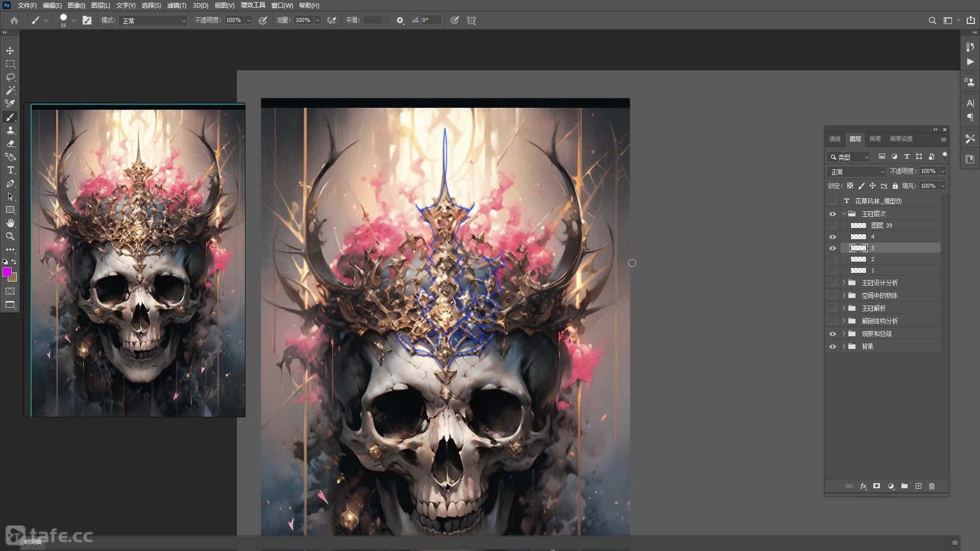Toggle Quick Mask mode
The image size is (980, 551).
click(10, 291)
